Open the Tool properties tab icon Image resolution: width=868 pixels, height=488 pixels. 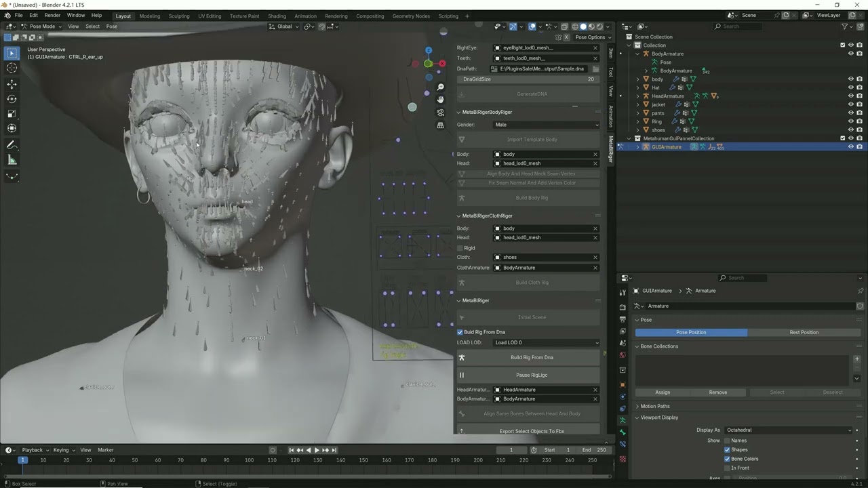(x=623, y=293)
